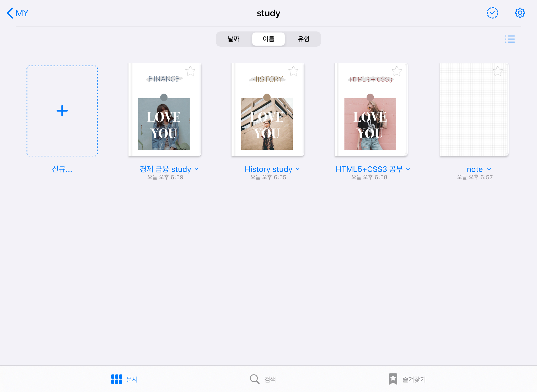
Task: Expand the 경제 금융 study chevron menu
Action: (x=197, y=169)
